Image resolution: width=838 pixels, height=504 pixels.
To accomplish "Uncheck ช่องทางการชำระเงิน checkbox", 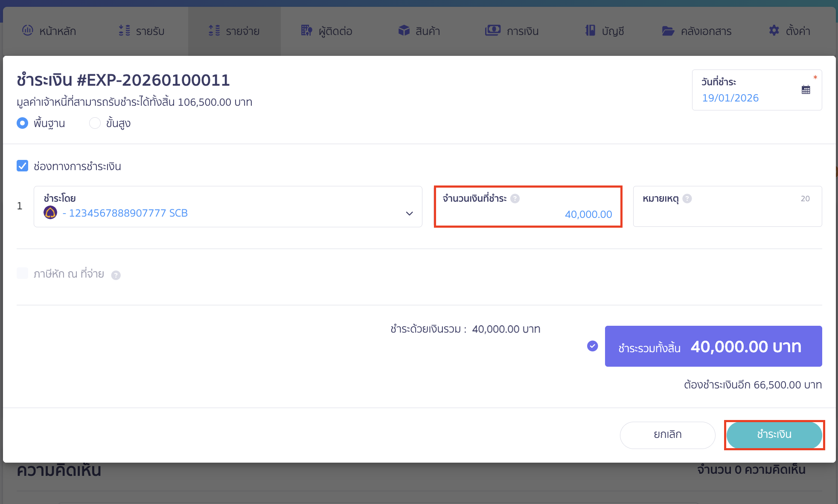I will pos(23,166).
